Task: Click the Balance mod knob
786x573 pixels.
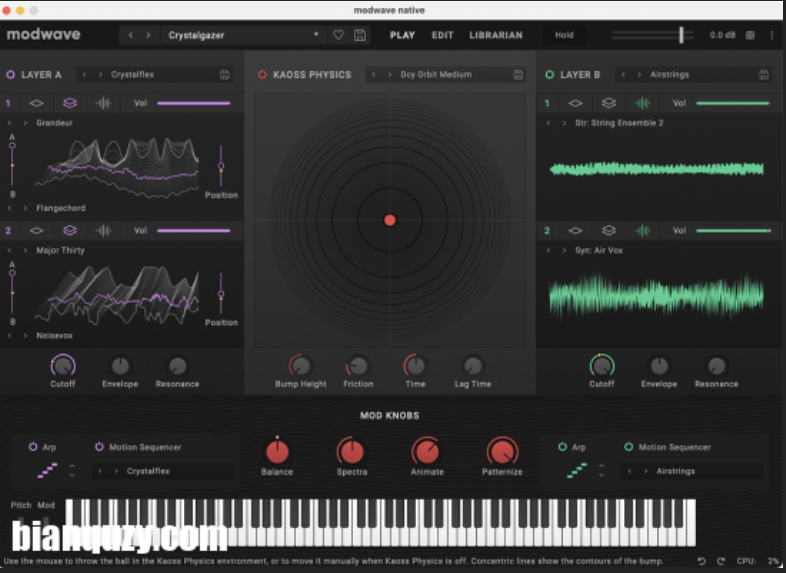Action: point(277,452)
